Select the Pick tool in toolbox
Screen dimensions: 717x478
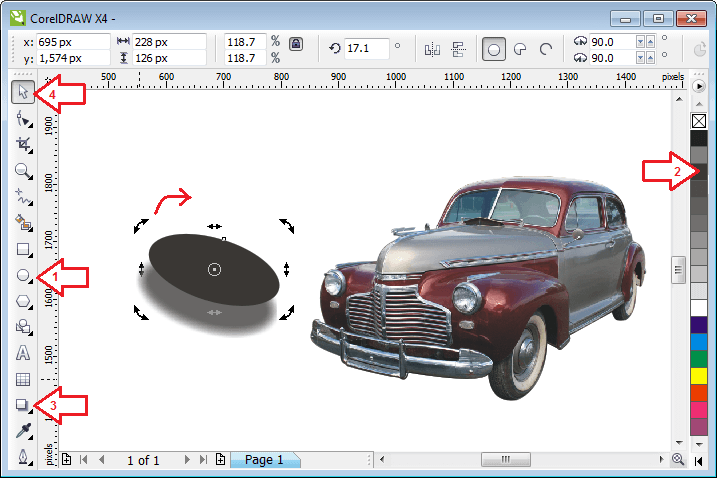[24, 93]
